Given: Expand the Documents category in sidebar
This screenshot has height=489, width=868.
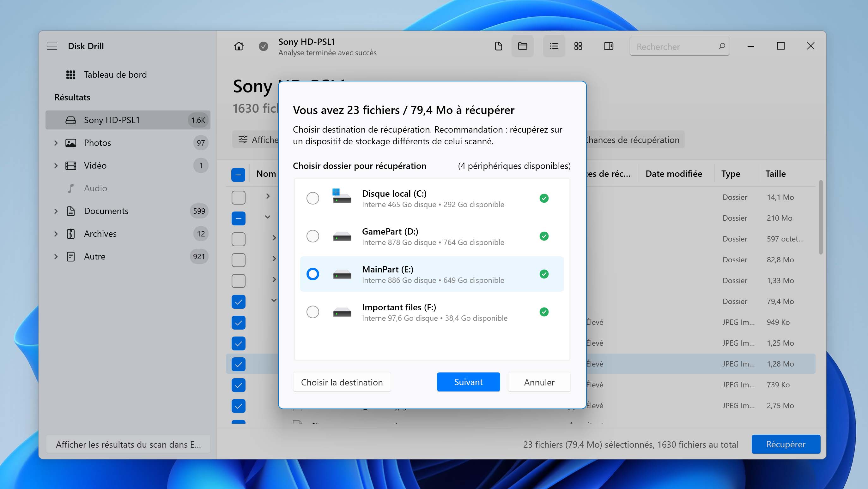Looking at the screenshot, I should 56,211.
